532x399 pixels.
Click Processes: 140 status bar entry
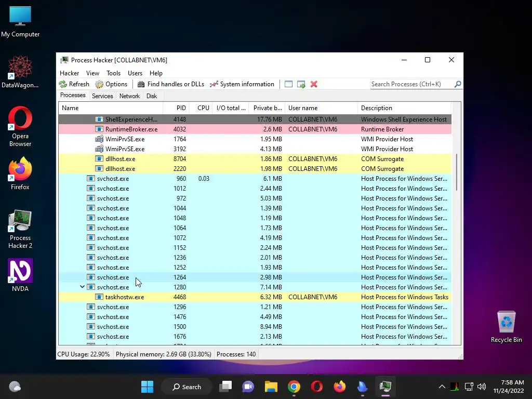[236, 354]
